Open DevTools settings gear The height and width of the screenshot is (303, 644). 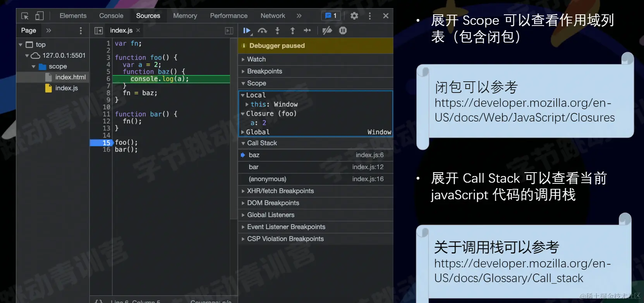pyautogui.click(x=354, y=16)
